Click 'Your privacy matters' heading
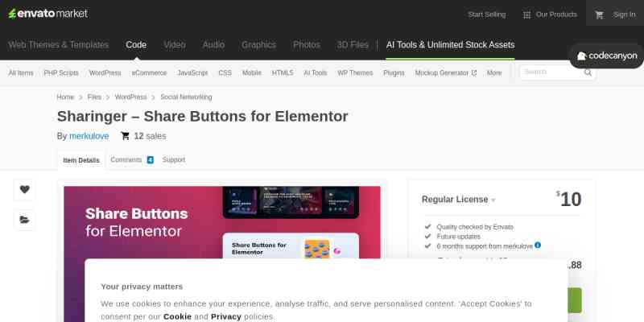 click(142, 287)
